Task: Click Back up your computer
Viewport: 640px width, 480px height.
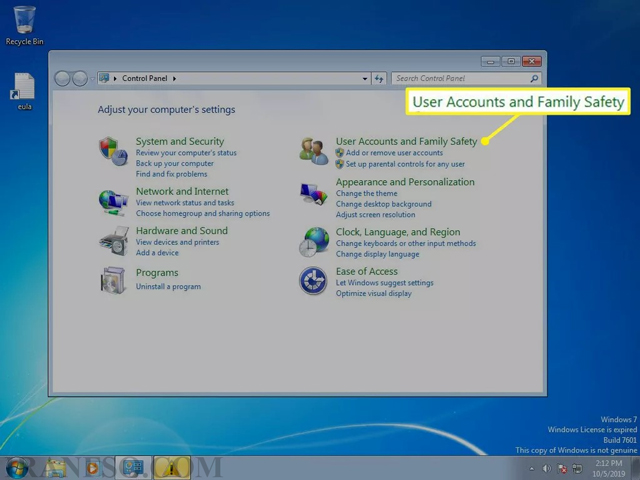Action: click(175, 163)
